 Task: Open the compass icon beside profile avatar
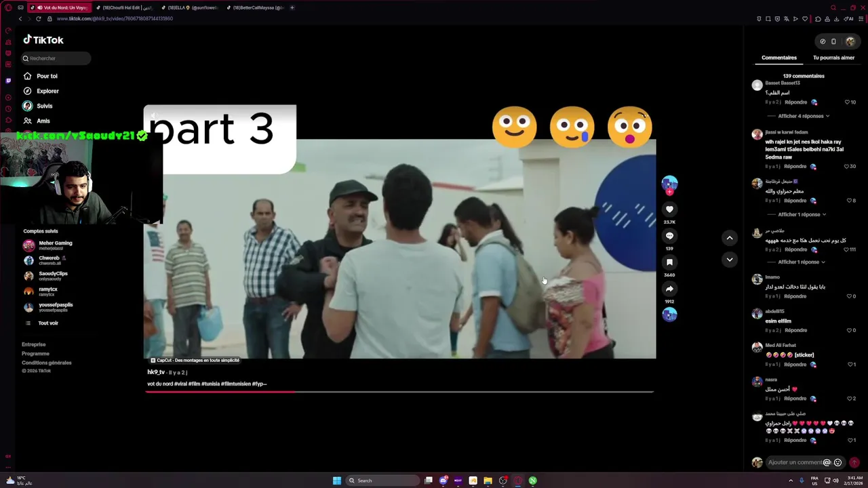[x=823, y=41]
